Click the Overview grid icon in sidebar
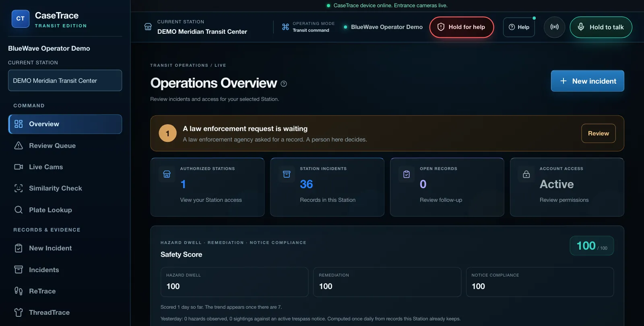The width and height of the screenshot is (644, 326). click(19, 124)
